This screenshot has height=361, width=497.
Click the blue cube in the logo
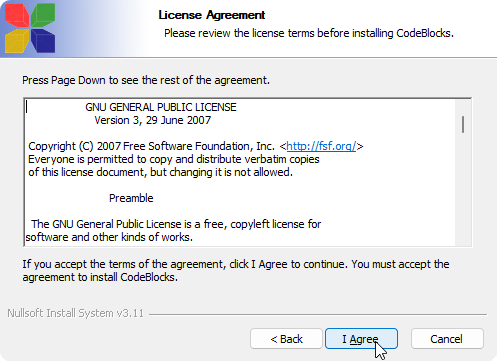coord(43,41)
